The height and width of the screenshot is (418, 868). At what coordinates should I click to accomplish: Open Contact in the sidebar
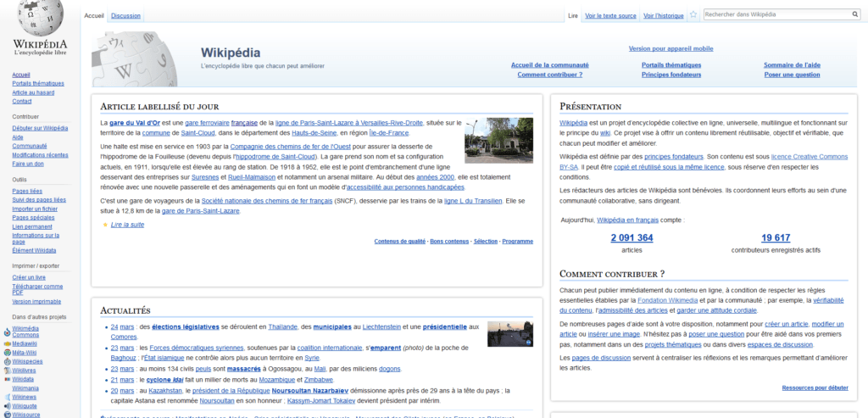pyautogui.click(x=22, y=101)
